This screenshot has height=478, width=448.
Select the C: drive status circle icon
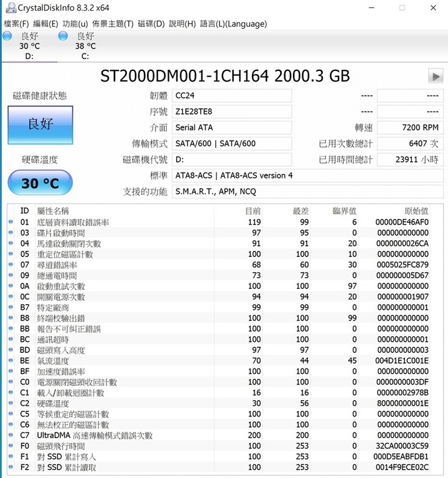pos(63,36)
